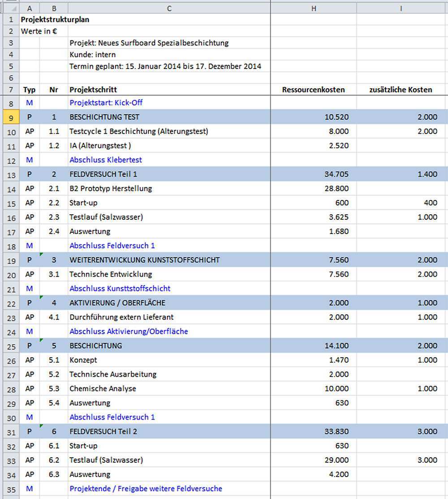Select the cell with WEITERENTWICKLUNG KUNSTSTOFFSCHICHT
The image size is (448, 499).
[x=145, y=260]
